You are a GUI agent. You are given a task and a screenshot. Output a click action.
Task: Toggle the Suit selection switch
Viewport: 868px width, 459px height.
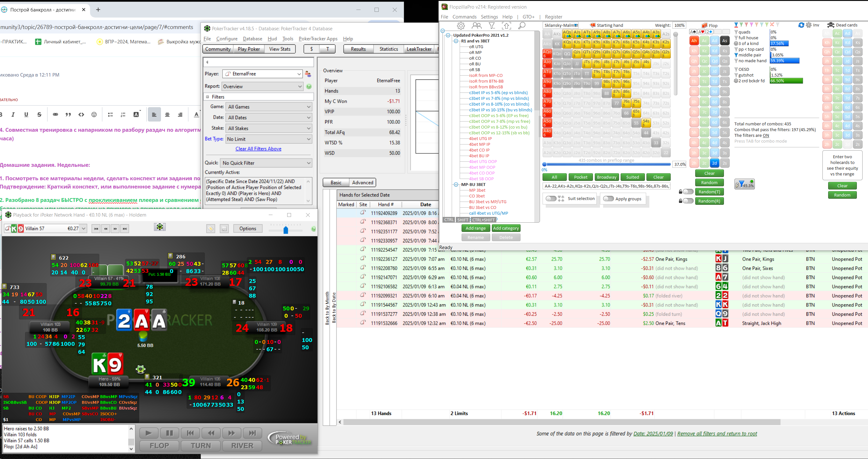click(551, 199)
